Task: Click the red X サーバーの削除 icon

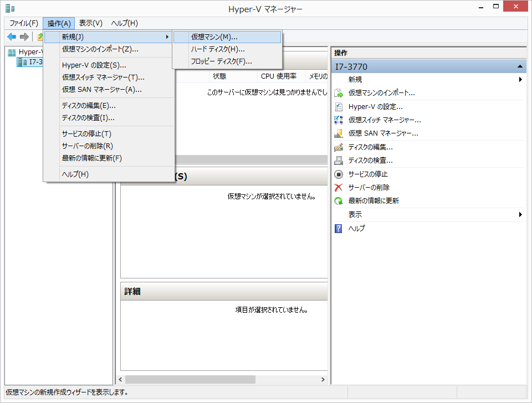Action: [x=338, y=188]
